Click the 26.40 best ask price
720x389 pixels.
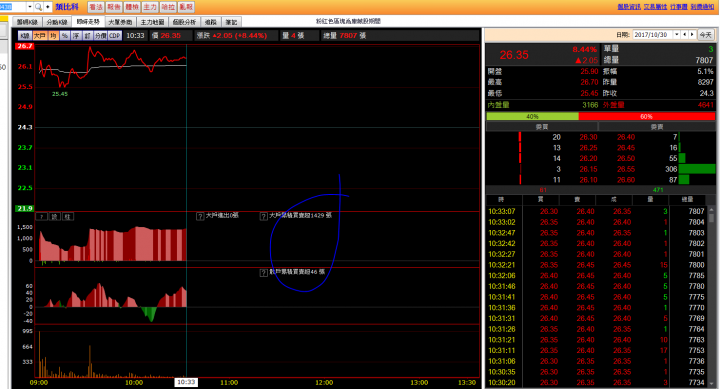click(626, 137)
